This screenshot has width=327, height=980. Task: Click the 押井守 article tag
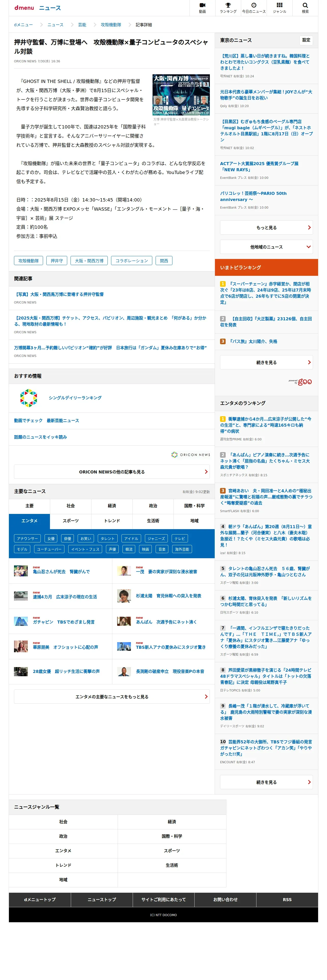(x=57, y=261)
